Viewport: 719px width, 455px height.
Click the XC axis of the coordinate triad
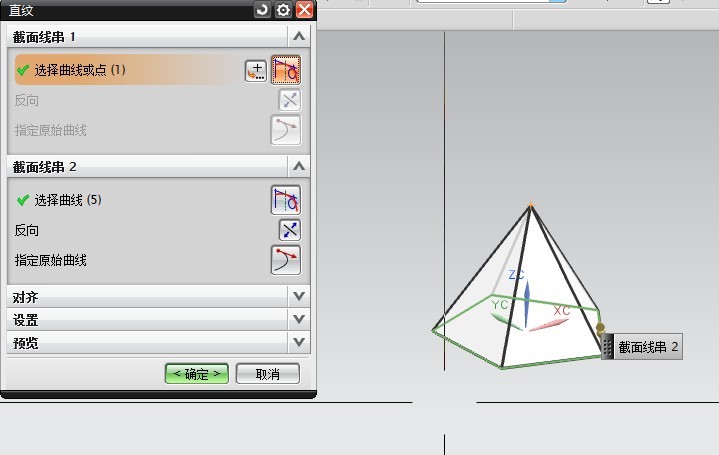point(549,324)
